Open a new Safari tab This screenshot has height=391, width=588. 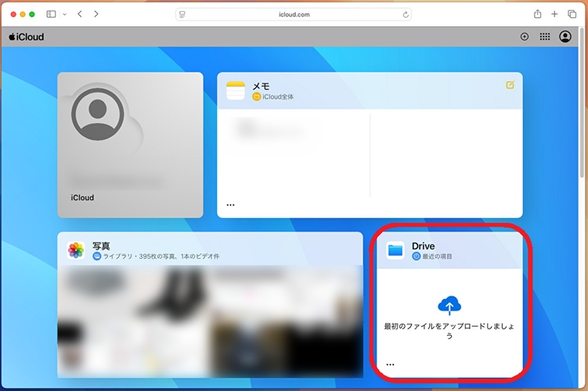click(554, 14)
